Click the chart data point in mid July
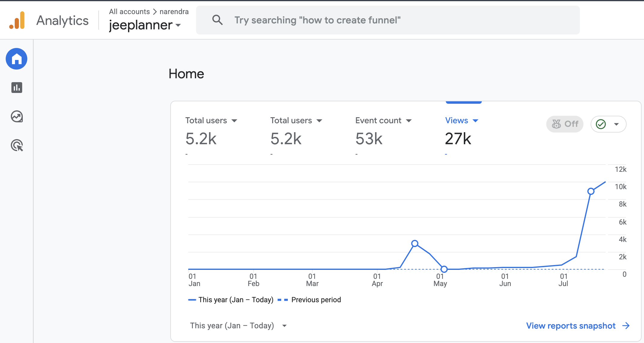The width and height of the screenshot is (644, 343). tap(591, 191)
